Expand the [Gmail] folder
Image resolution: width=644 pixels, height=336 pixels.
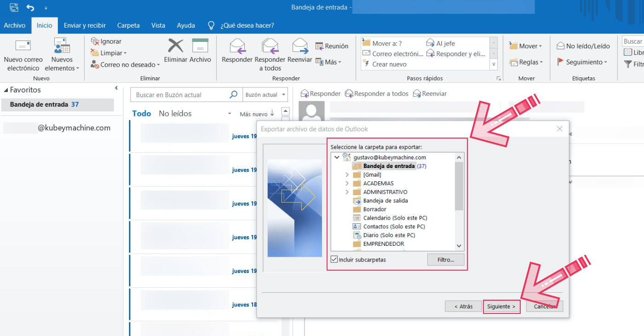pyautogui.click(x=347, y=175)
